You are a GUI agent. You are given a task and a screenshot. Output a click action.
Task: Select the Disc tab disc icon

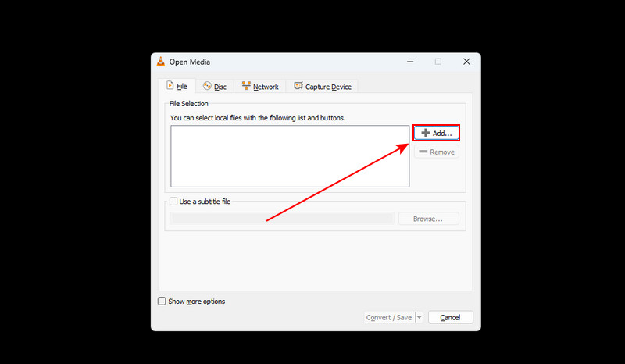pos(207,86)
